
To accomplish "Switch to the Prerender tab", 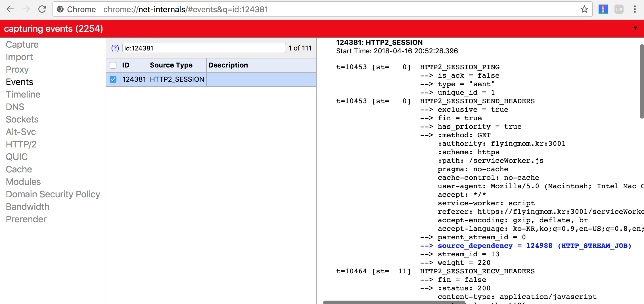I will click(x=26, y=219).
